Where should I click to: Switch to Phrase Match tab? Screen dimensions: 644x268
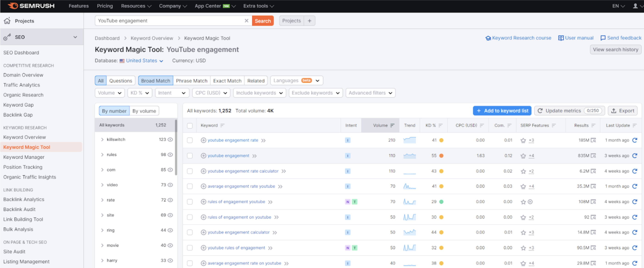[x=192, y=81]
